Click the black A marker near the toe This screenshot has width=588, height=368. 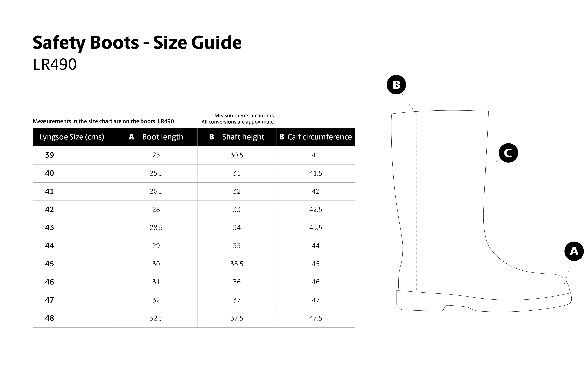tap(574, 251)
